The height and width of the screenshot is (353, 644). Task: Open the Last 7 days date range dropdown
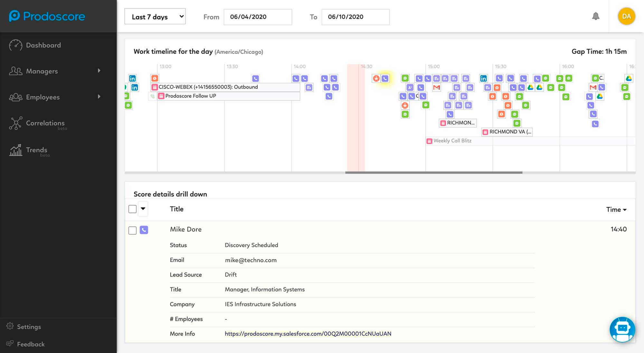pyautogui.click(x=155, y=16)
